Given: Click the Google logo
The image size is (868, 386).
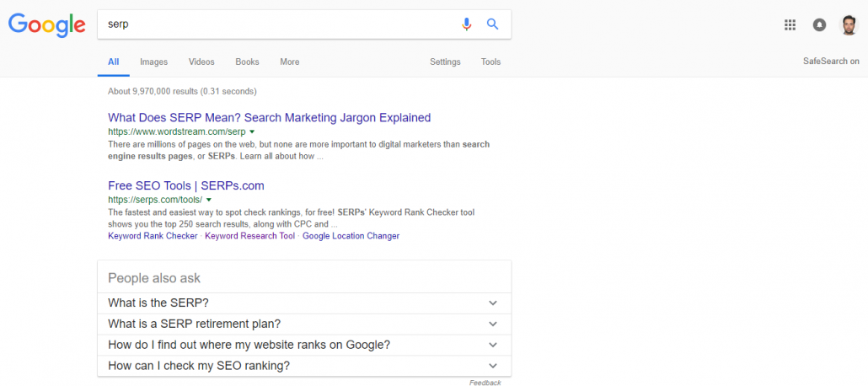Looking at the screenshot, I should [x=47, y=25].
